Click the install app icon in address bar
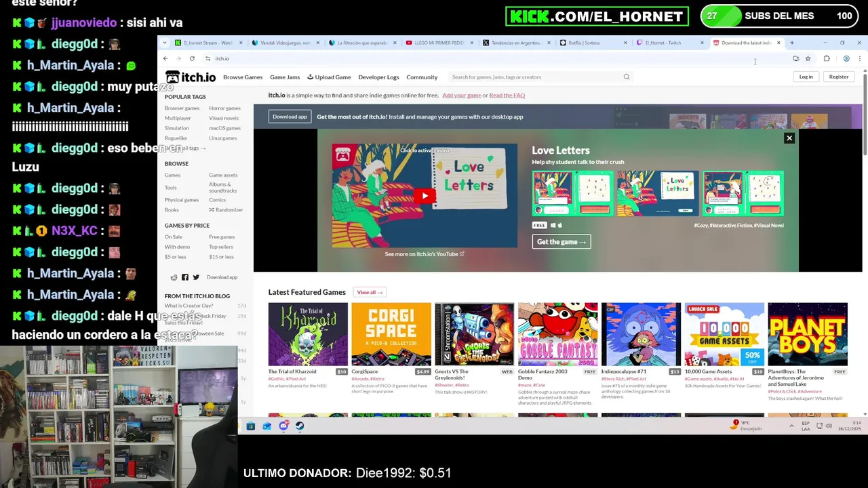This screenshot has width=868, height=488. pos(795,59)
